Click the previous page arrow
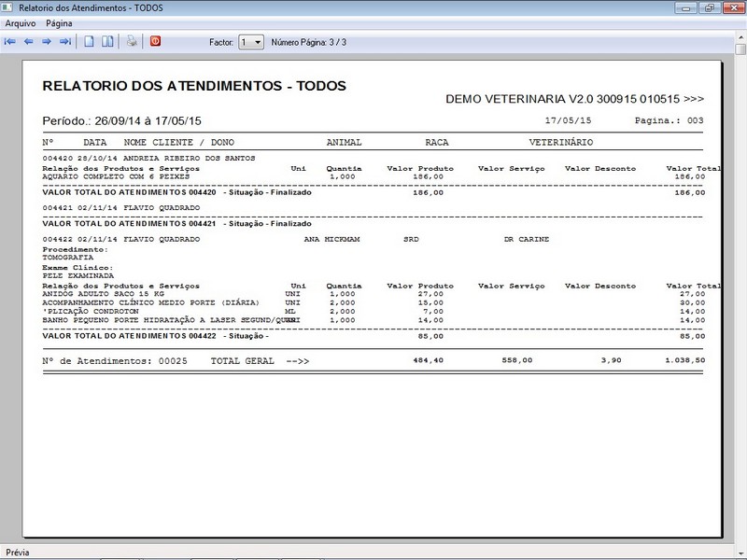The height and width of the screenshot is (560, 747). (x=28, y=42)
